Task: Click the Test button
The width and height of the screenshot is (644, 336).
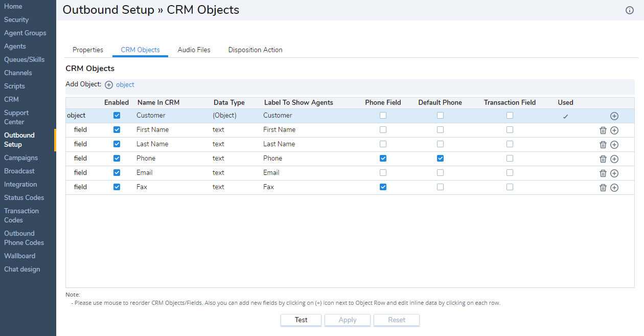Action: click(301, 320)
